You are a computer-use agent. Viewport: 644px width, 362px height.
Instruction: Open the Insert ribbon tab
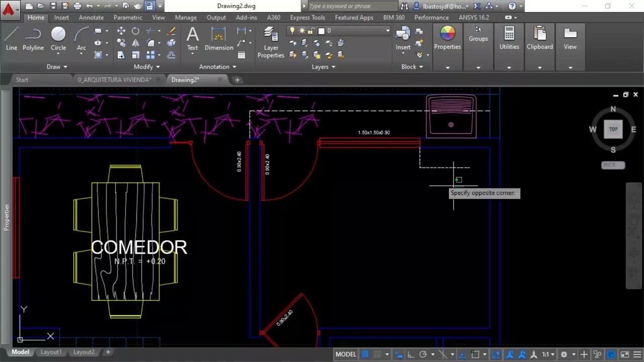pyautogui.click(x=61, y=18)
